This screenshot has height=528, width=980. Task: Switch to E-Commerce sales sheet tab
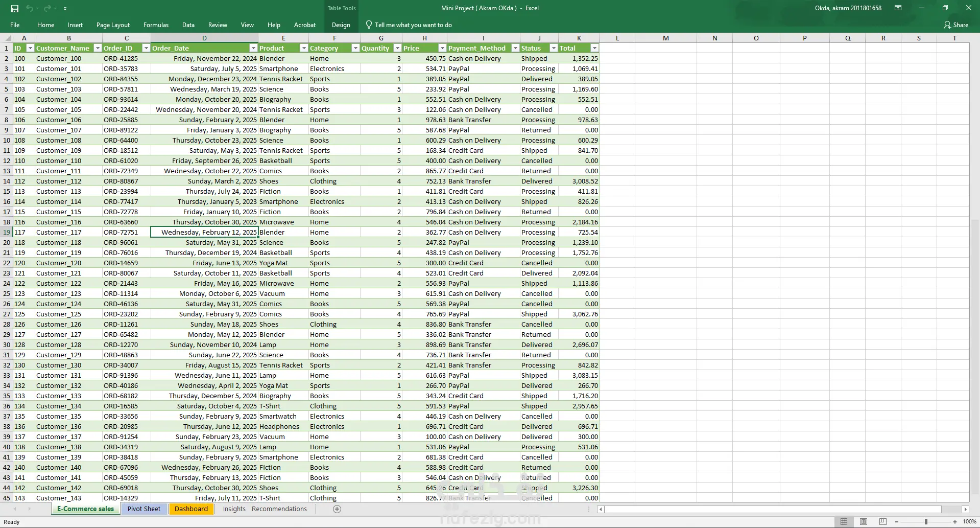(85, 509)
